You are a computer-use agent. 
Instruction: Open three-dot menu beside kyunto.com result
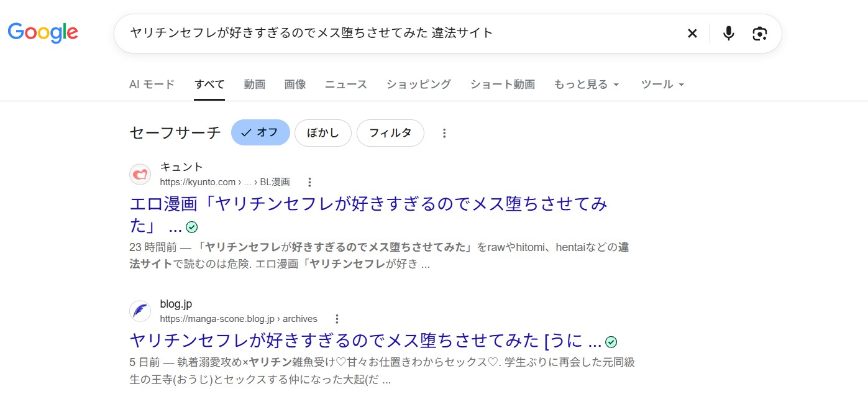coord(309,182)
